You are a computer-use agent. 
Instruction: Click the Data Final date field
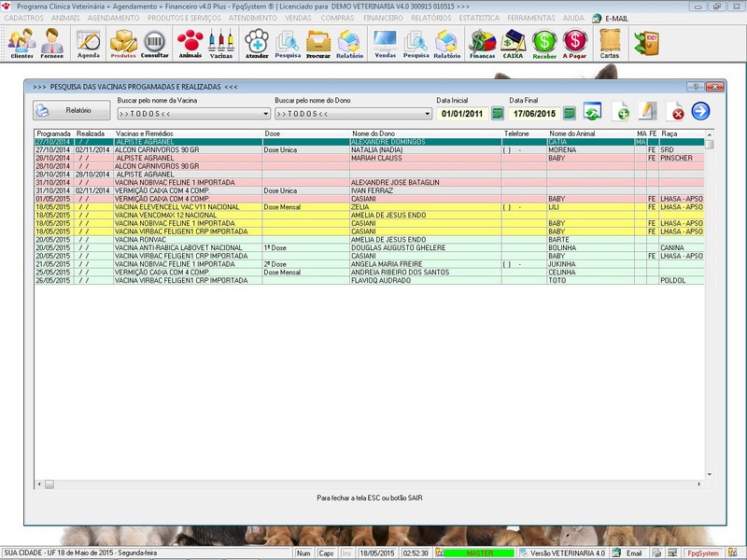[x=534, y=113]
